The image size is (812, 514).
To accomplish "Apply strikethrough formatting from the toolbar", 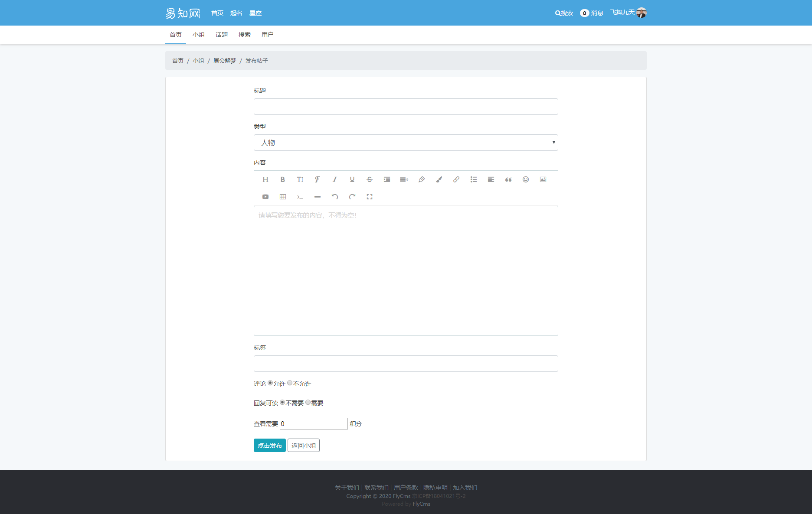I will point(369,179).
